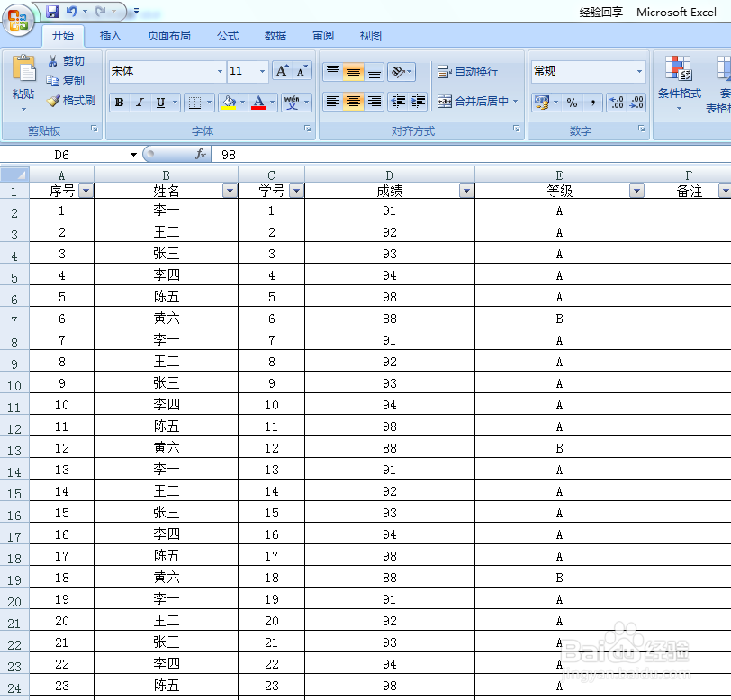The width and height of the screenshot is (731, 700).
Task: Open the 学号 column filter dropdown
Action: click(296, 191)
